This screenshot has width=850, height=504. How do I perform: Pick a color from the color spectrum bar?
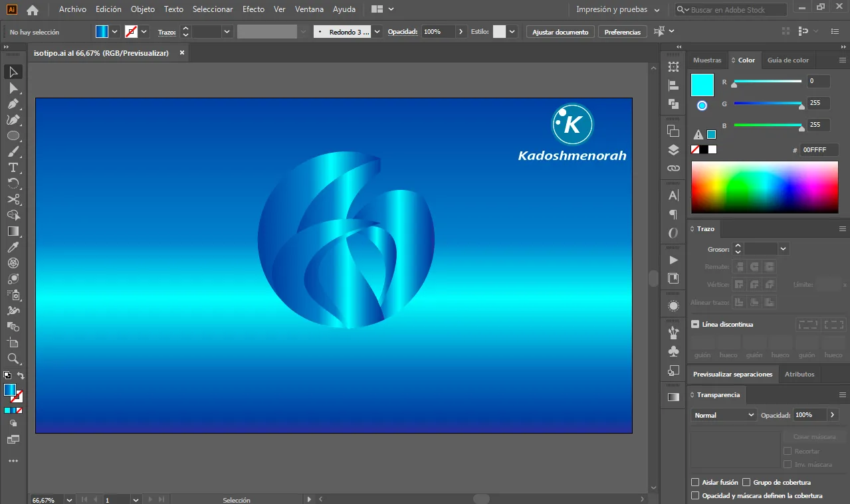tap(764, 187)
